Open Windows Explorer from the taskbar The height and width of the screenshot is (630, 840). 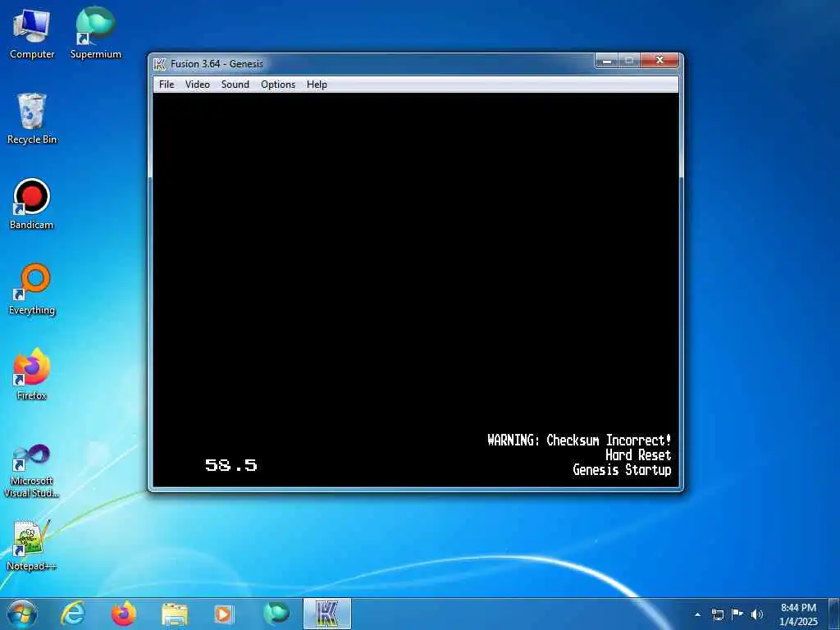click(175, 614)
